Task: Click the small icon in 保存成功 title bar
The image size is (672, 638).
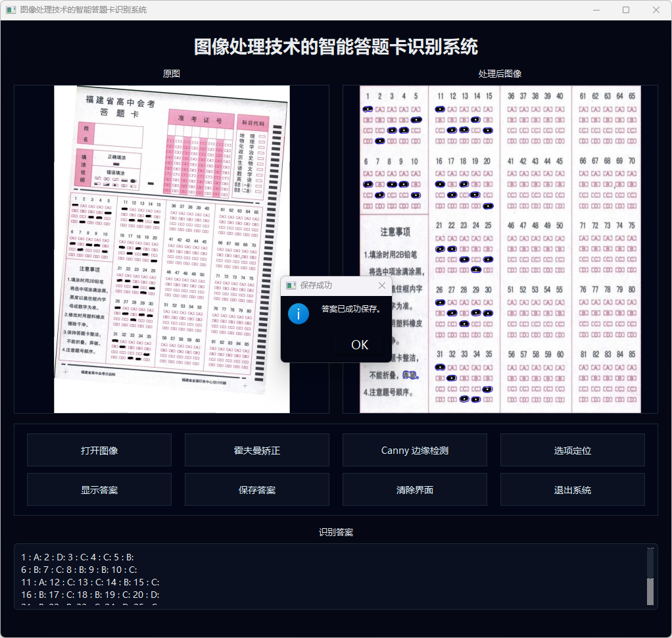Action: coord(291,285)
